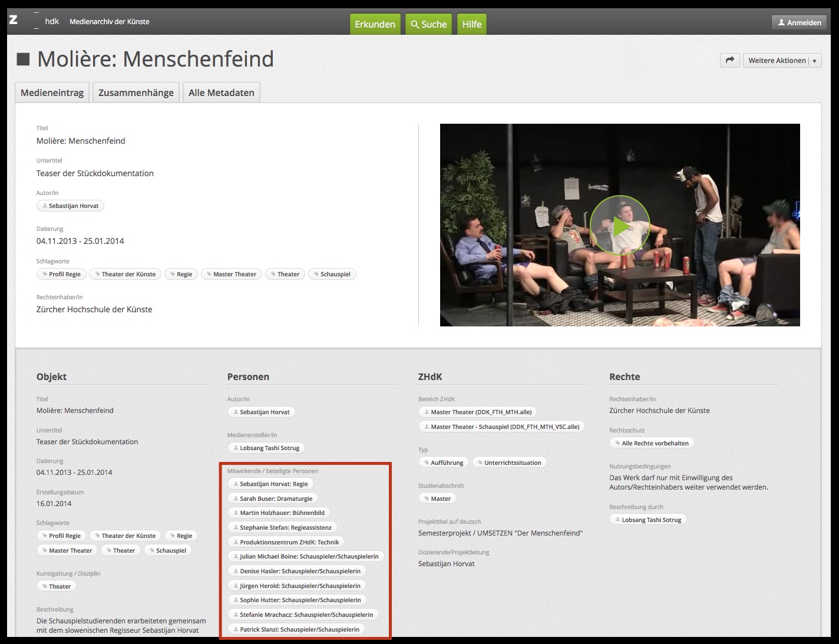839x644 pixels.
Task: Click the share arrow icon
Action: (x=729, y=60)
